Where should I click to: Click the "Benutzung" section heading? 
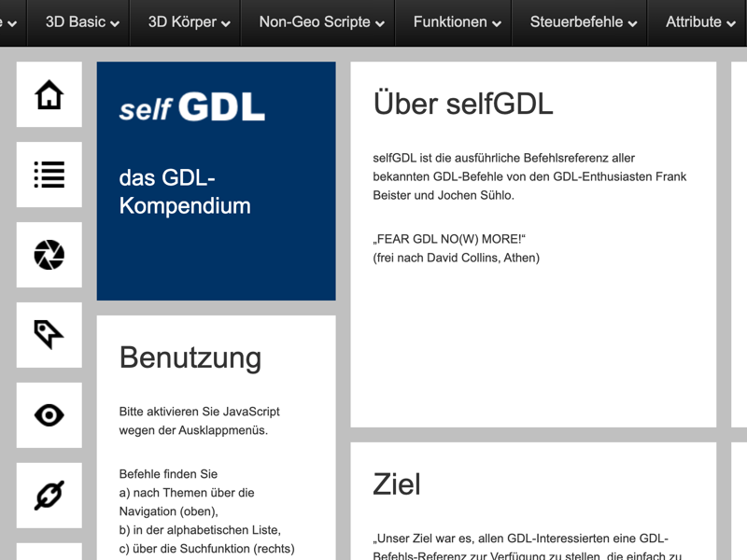(x=190, y=357)
